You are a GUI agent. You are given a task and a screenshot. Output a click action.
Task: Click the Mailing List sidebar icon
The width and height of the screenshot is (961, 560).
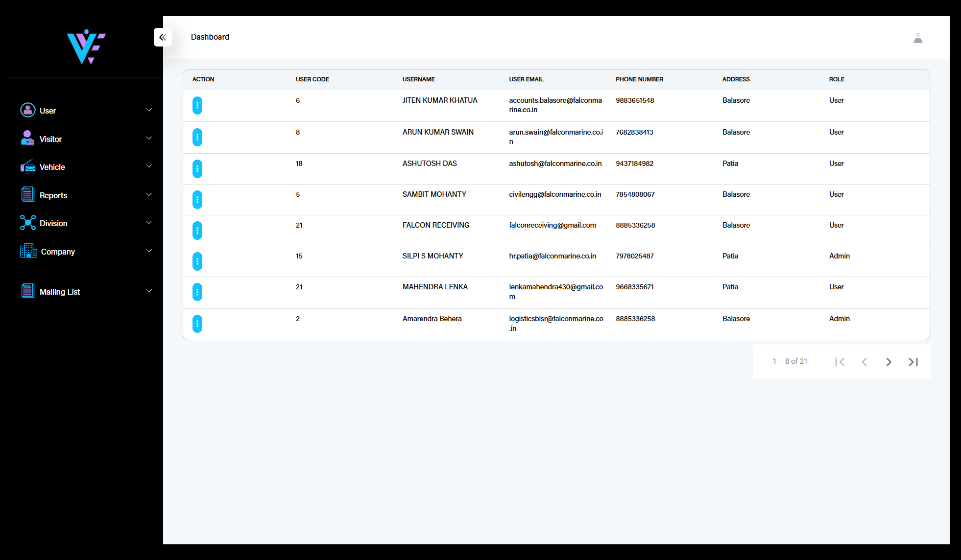28,291
